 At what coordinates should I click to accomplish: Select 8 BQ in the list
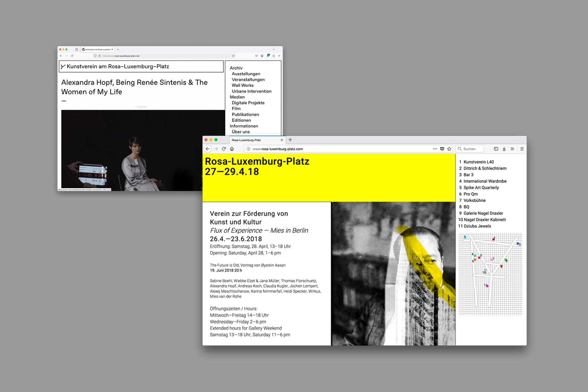coord(464,207)
